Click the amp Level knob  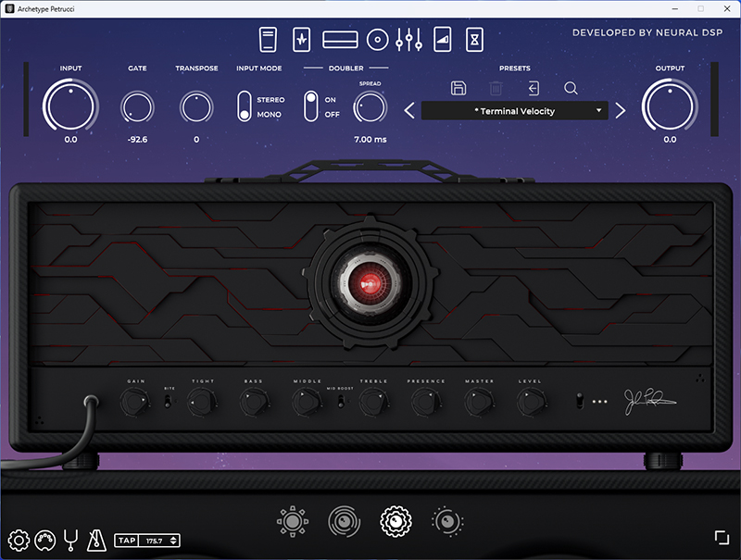(x=531, y=403)
